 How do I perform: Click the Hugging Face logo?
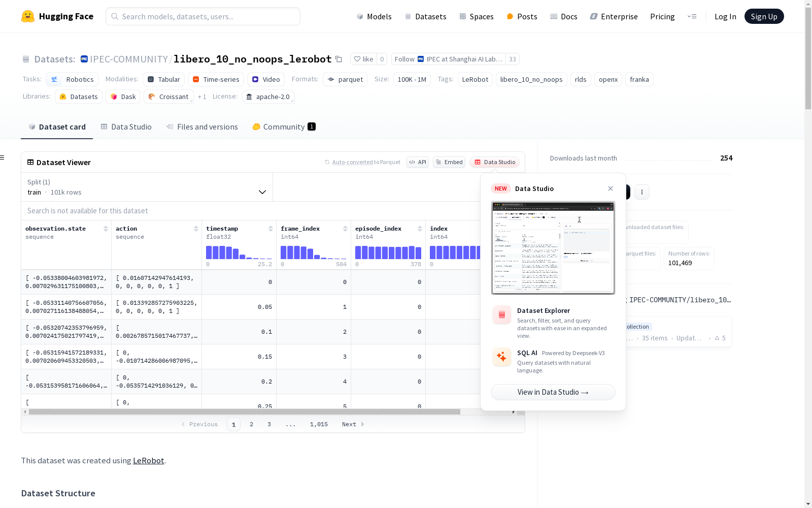coord(57,16)
